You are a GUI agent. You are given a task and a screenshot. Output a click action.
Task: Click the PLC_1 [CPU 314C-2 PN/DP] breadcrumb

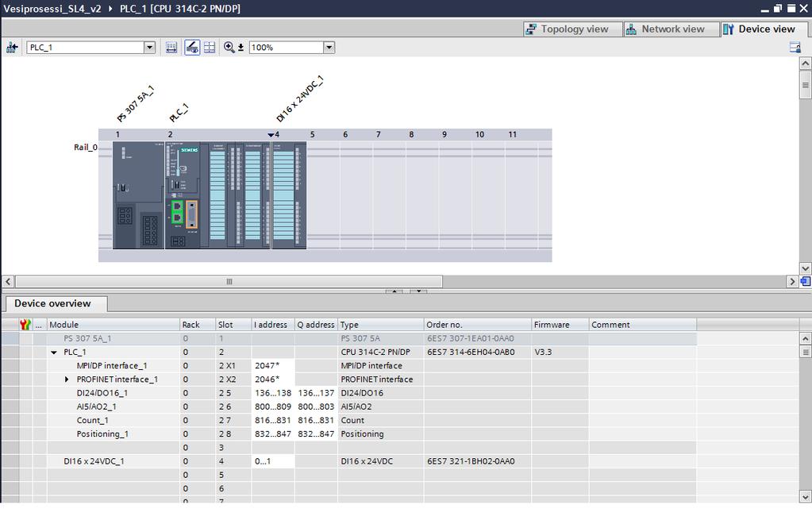click(180, 9)
